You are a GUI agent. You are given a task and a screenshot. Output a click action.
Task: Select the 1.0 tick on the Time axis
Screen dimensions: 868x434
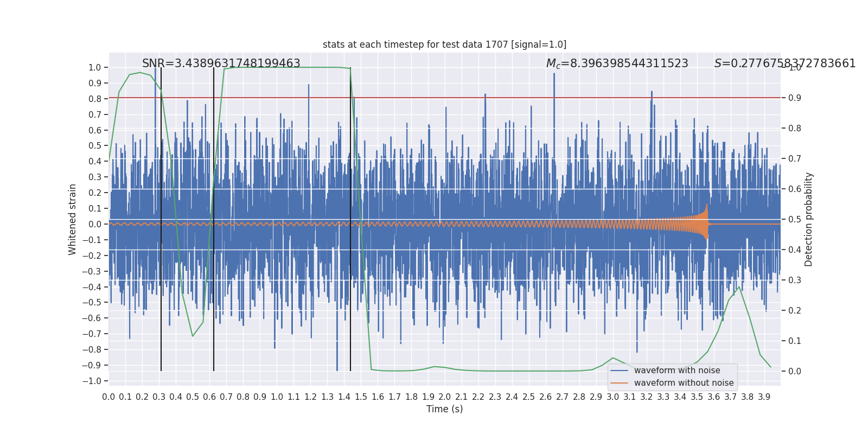pyautogui.click(x=277, y=397)
